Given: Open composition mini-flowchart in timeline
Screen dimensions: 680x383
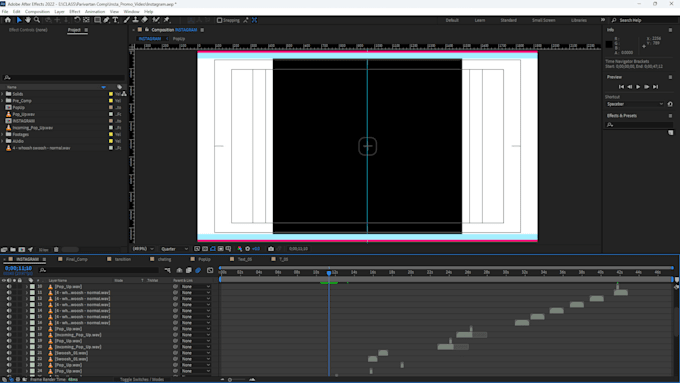Looking at the screenshot, I should 167,270.
